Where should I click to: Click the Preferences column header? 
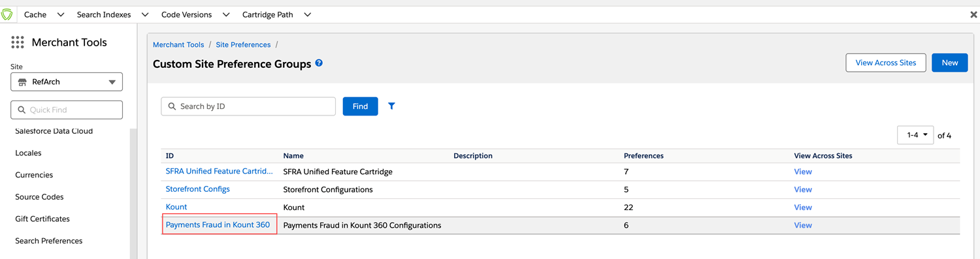pyautogui.click(x=644, y=156)
